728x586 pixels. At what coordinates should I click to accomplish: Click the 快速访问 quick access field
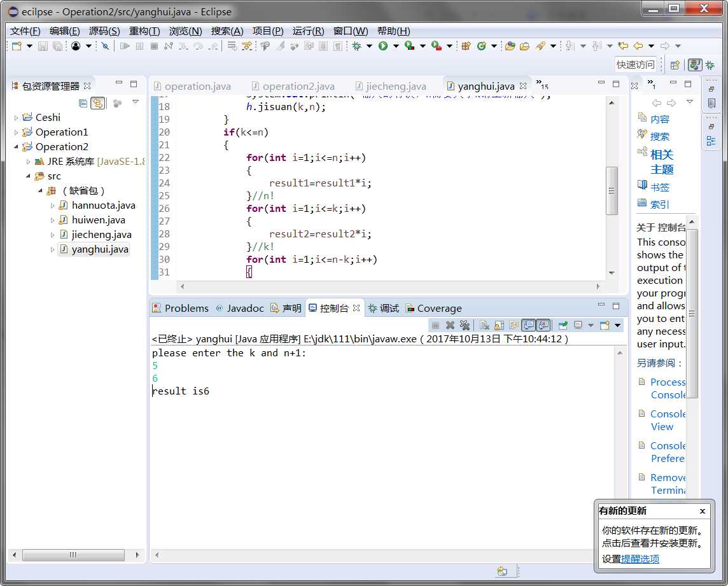click(x=635, y=65)
